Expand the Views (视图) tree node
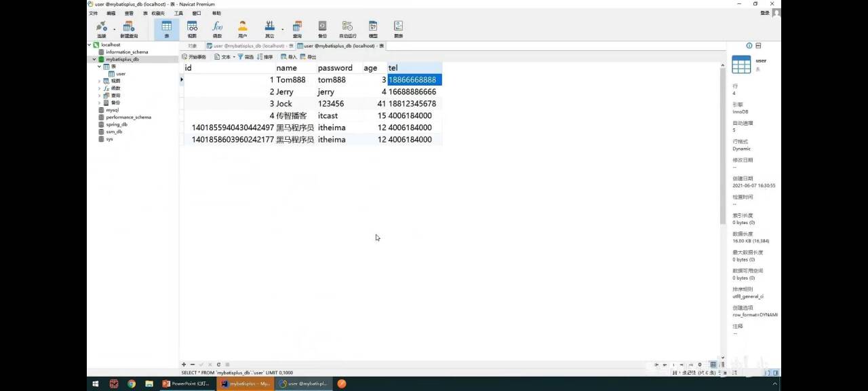The width and height of the screenshot is (868, 391). pyautogui.click(x=99, y=81)
